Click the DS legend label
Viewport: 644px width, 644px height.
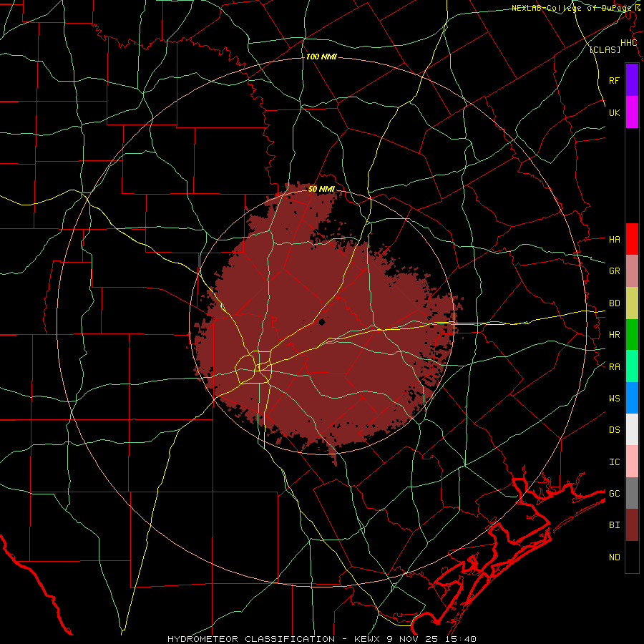(614, 430)
